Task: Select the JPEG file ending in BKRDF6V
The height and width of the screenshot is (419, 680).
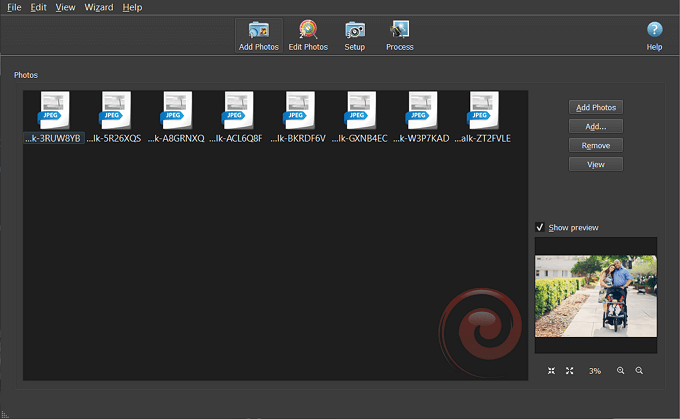Action: click(298, 117)
